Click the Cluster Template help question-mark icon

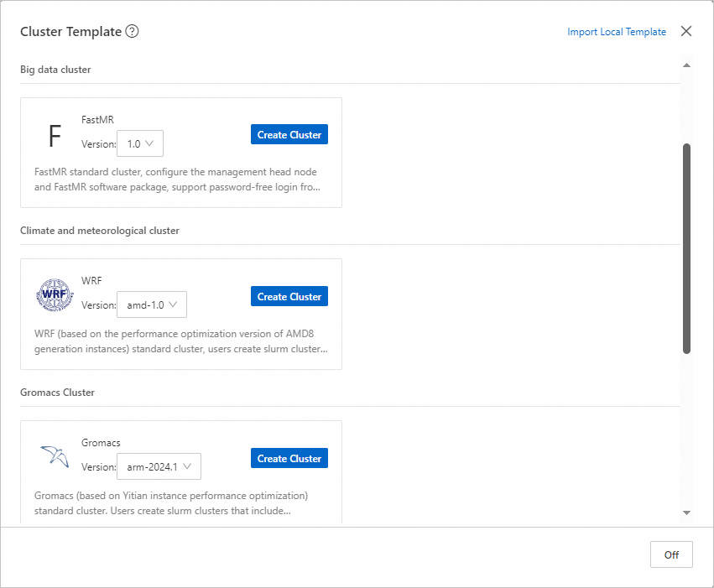click(x=132, y=31)
